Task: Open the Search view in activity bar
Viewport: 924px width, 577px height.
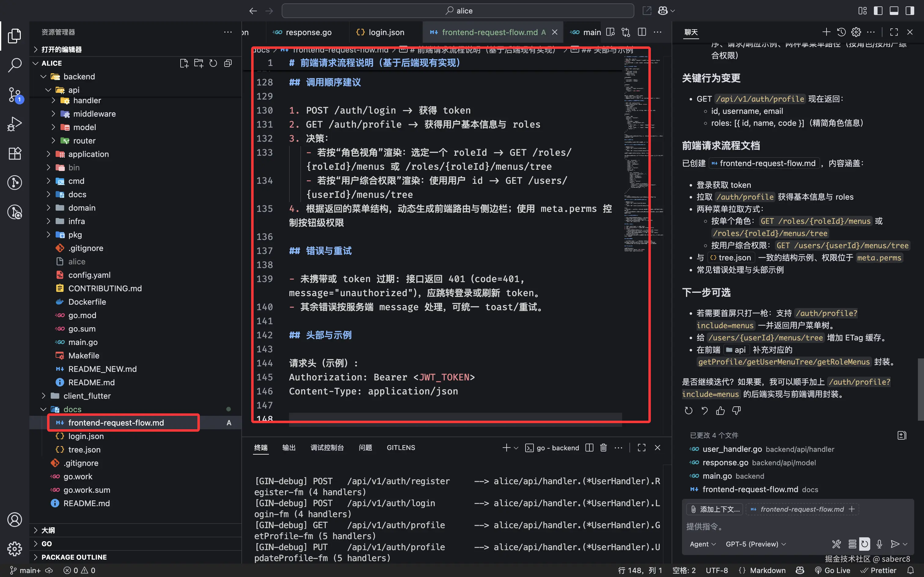Action: [14, 64]
